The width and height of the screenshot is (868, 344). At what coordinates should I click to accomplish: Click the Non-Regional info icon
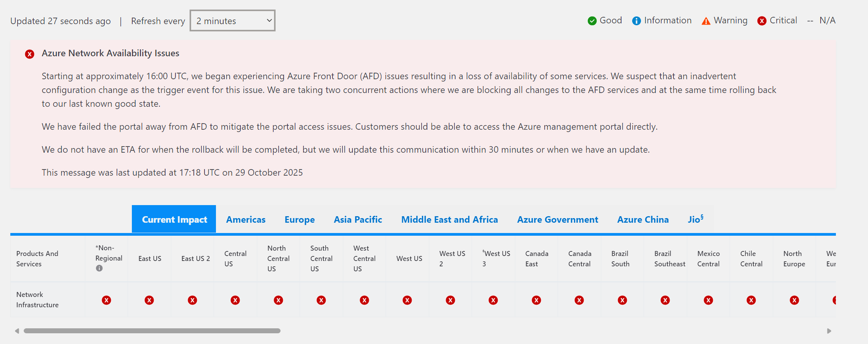[x=99, y=268]
